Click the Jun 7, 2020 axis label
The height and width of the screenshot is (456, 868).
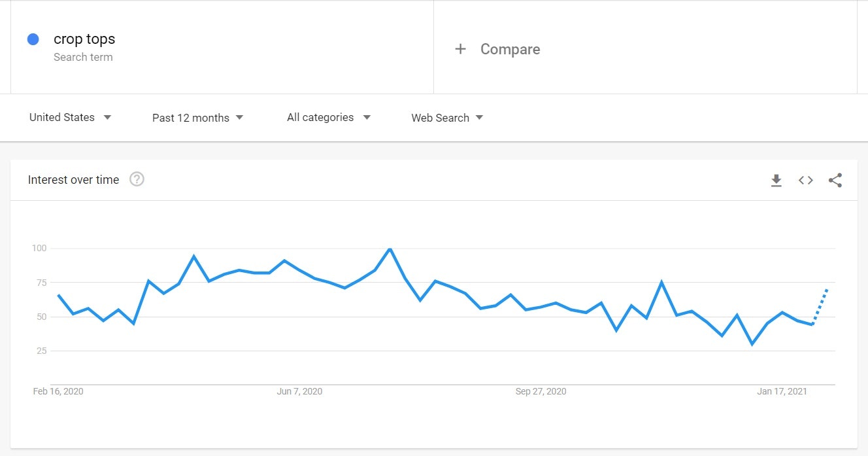[299, 392]
